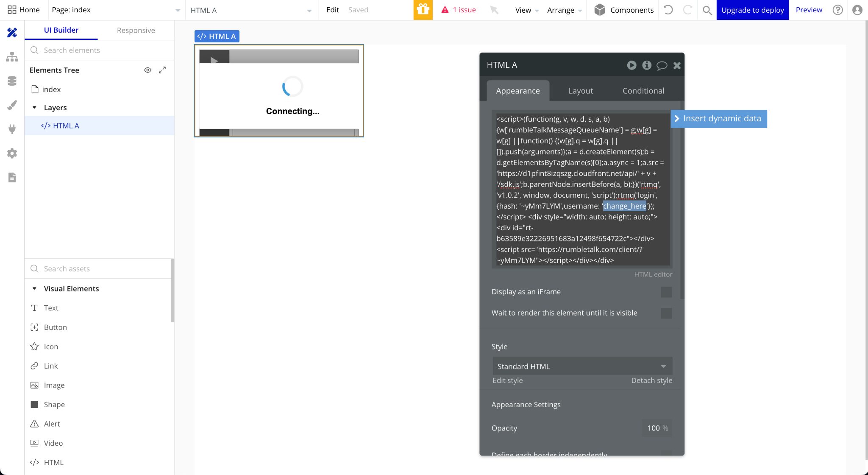The image size is (868, 475).
Task: Click the undo arrow icon
Action: pos(668,10)
